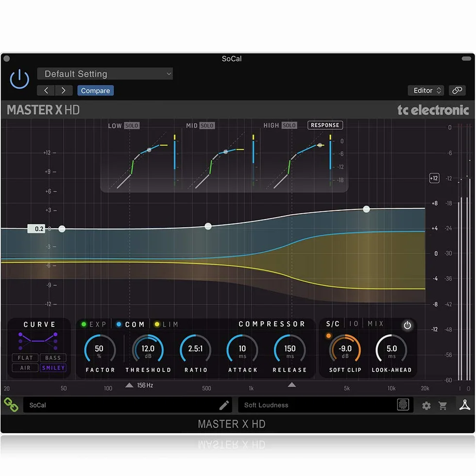Toggle the S/C section power button
This screenshot has height=476, width=476.
(x=407, y=325)
